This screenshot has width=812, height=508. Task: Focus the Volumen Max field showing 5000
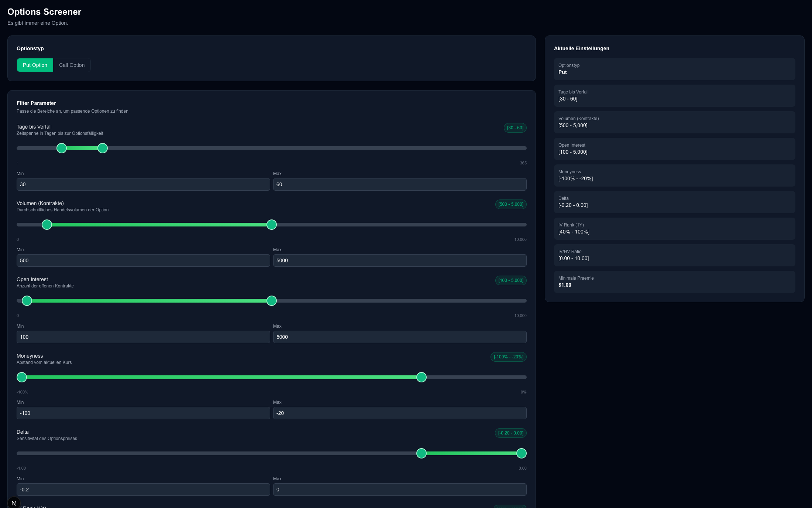(400, 260)
